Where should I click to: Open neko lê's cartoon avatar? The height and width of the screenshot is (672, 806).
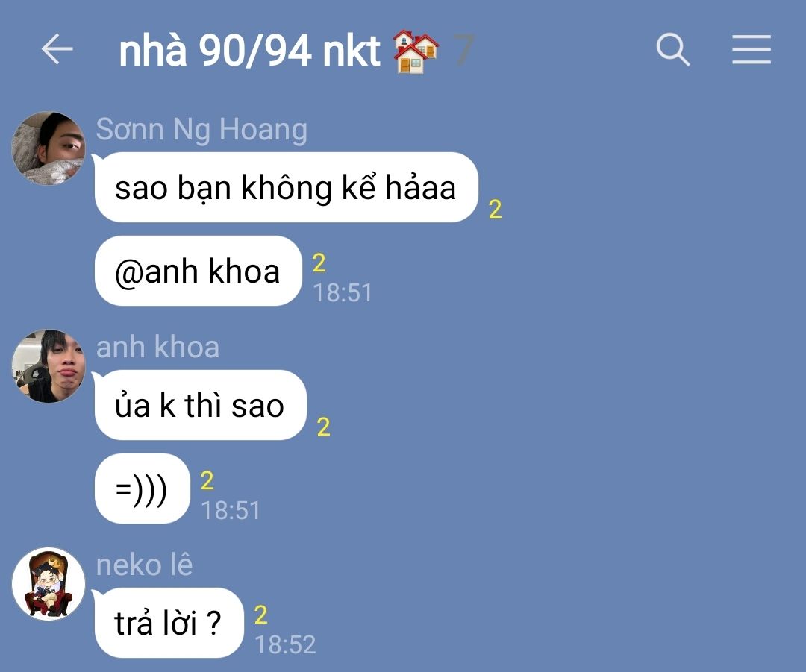[x=49, y=584]
